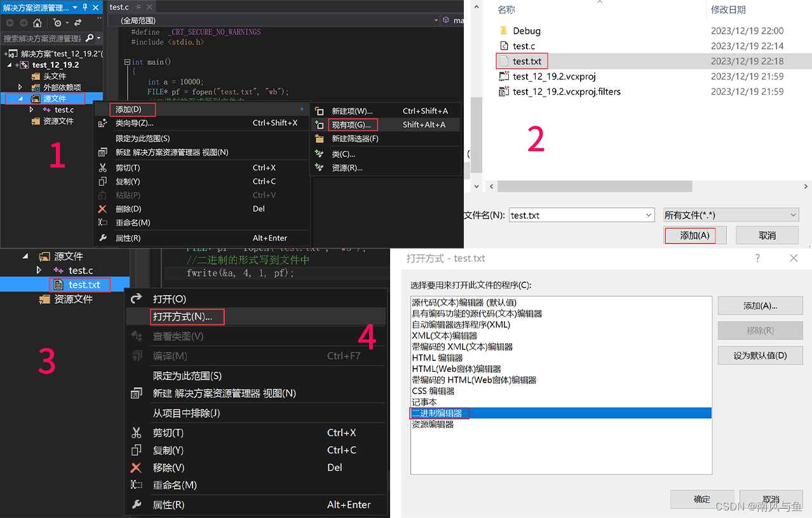
Task: Click the Sync with Active Document arrows icon
Action: pyautogui.click(x=78, y=23)
